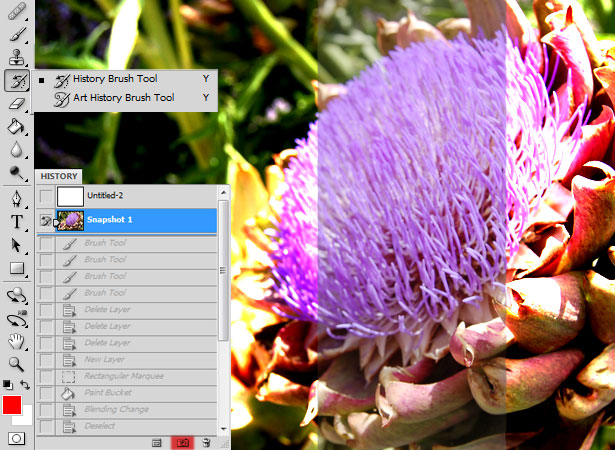Select the Type tool
The height and width of the screenshot is (450, 615).
pyautogui.click(x=16, y=222)
